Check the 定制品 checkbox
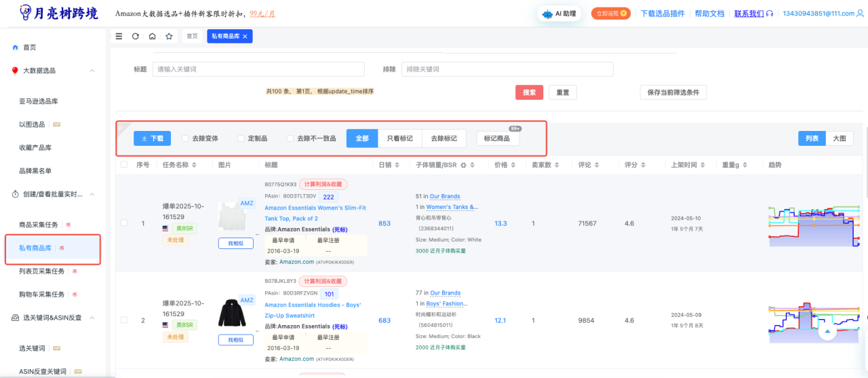Screen dimensions: 868x378 241,138
